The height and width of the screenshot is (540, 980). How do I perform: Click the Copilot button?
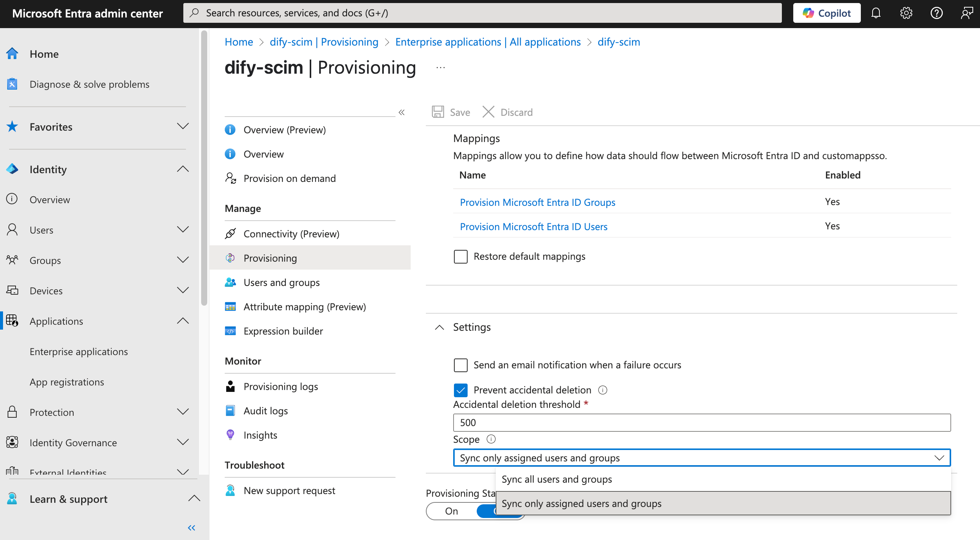point(826,13)
